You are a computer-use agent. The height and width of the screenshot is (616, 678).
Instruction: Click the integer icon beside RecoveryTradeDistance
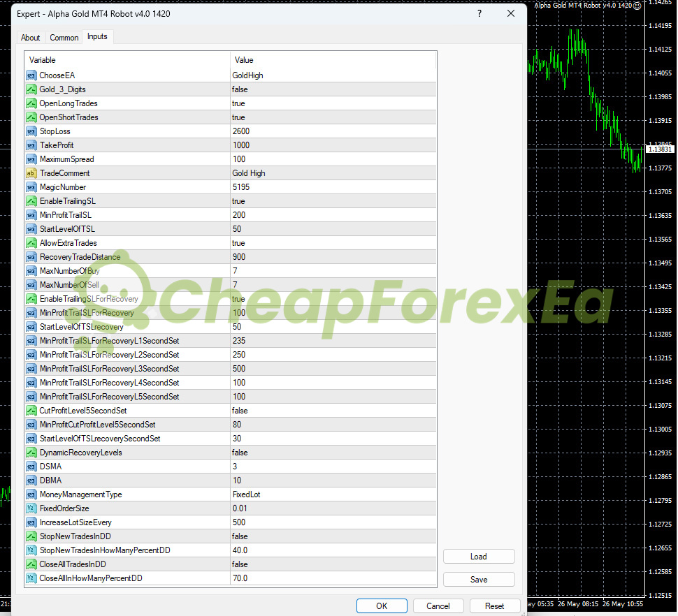click(x=31, y=257)
